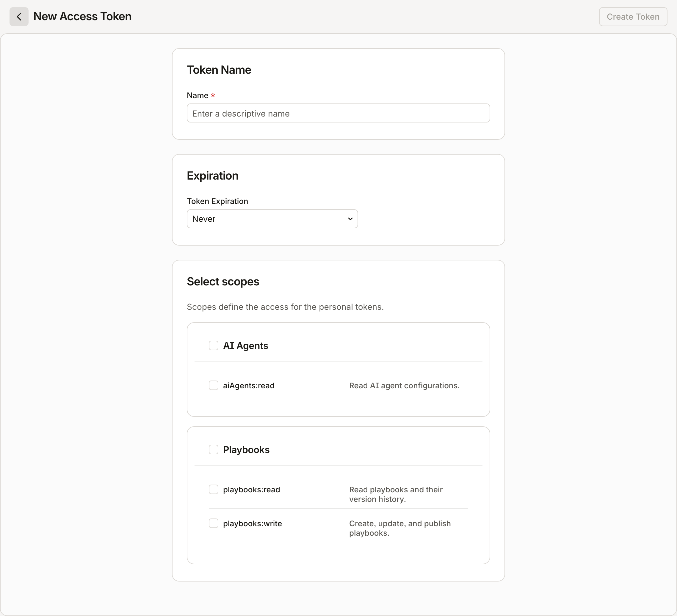This screenshot has height=616, width=677.
Task: Click the 'Scopes define the access' description text
Action: [285, 307]
